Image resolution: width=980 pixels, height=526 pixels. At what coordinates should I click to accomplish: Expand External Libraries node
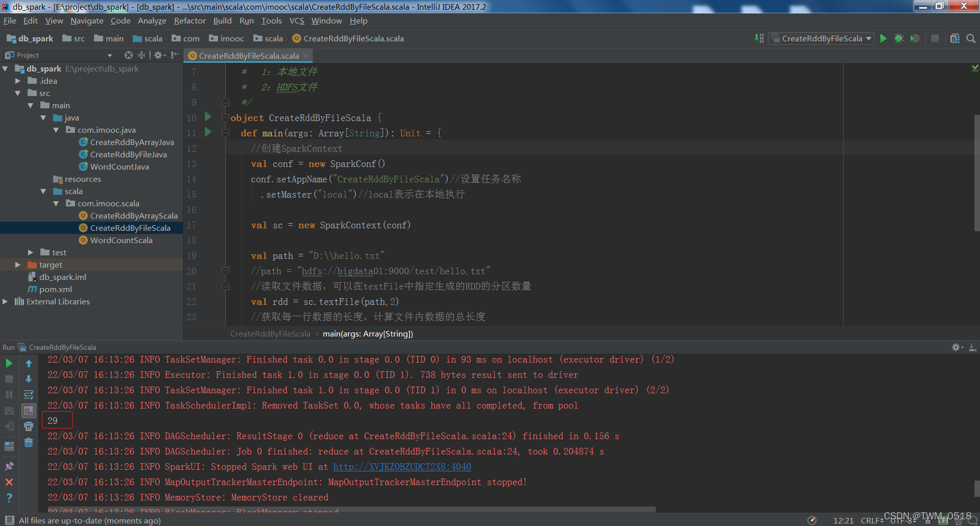(5, 301)
